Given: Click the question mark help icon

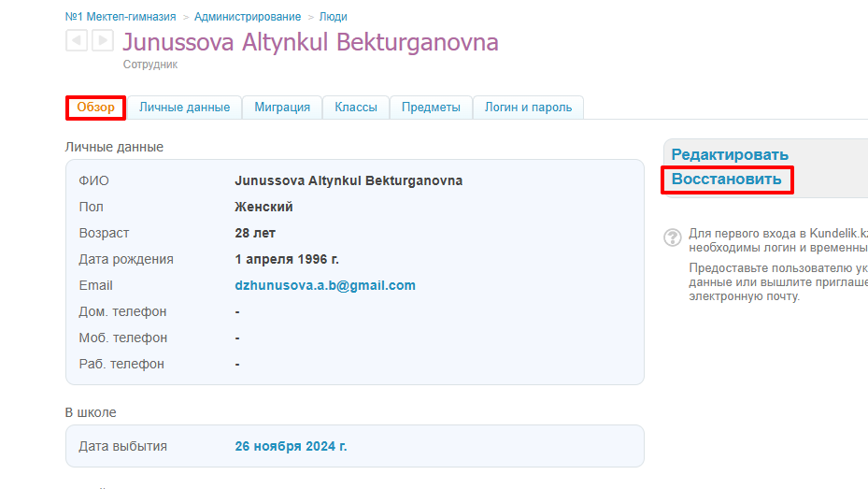Looking at the screenshot, I should [x=672, y=237].
